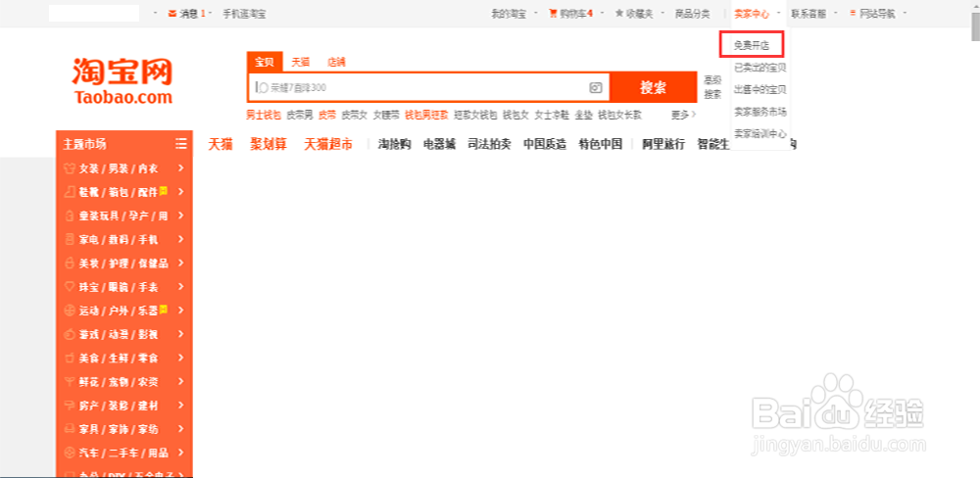Select the 宝贝 search tab

265,62
